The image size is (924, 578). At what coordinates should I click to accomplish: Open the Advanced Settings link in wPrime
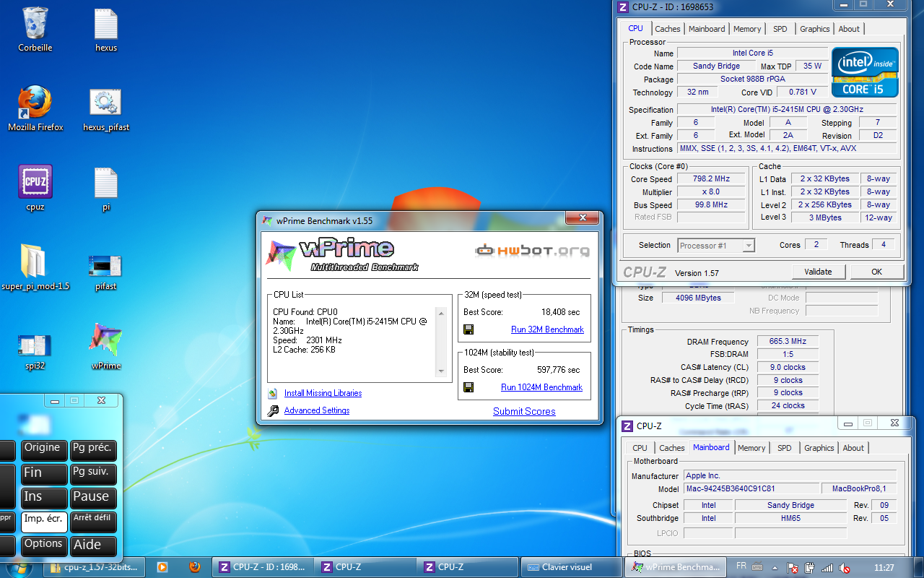pos(317,410)
